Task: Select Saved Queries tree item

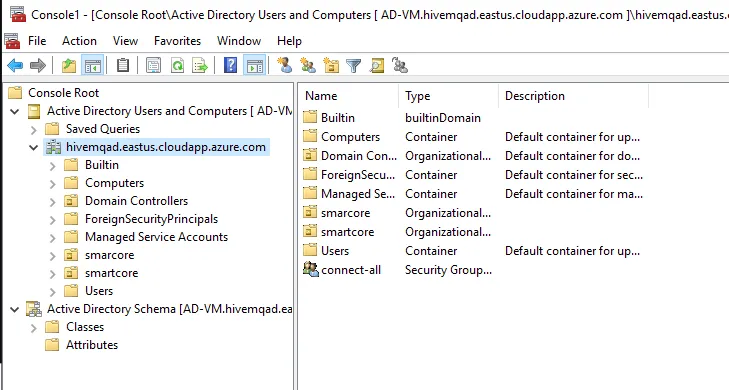Action: [103, 129]
